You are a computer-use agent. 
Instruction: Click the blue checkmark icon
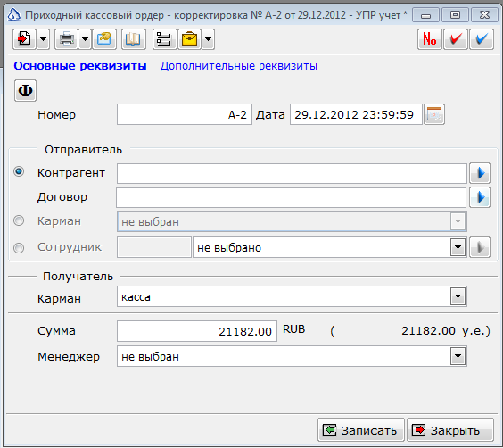(482, 39)
